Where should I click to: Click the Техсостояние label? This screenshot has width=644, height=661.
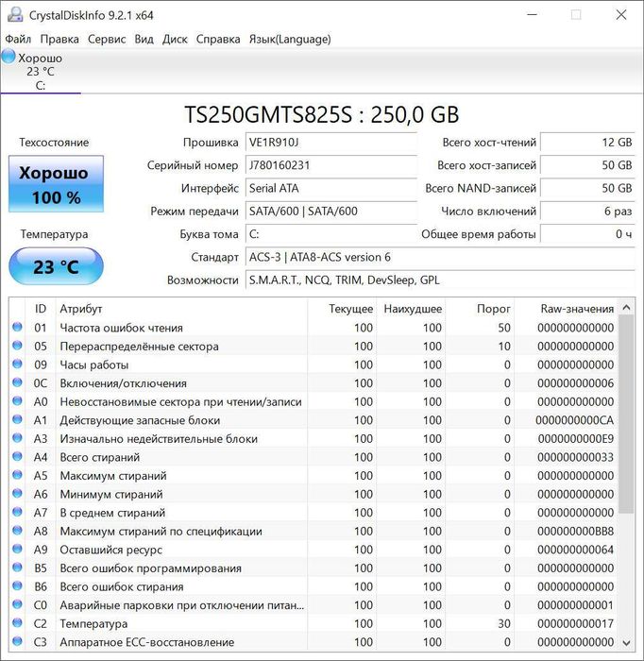pos(54,143)
